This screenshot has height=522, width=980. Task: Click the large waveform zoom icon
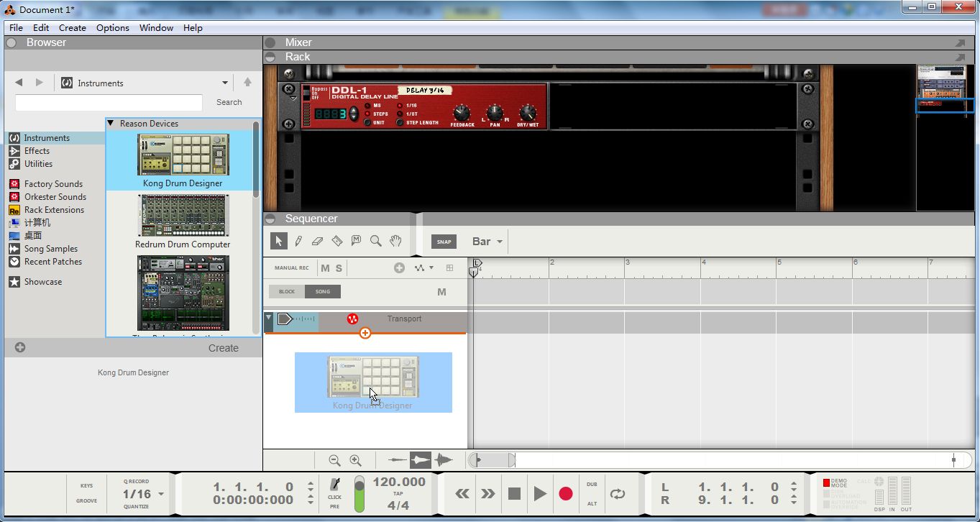click(x=444, y=460)
